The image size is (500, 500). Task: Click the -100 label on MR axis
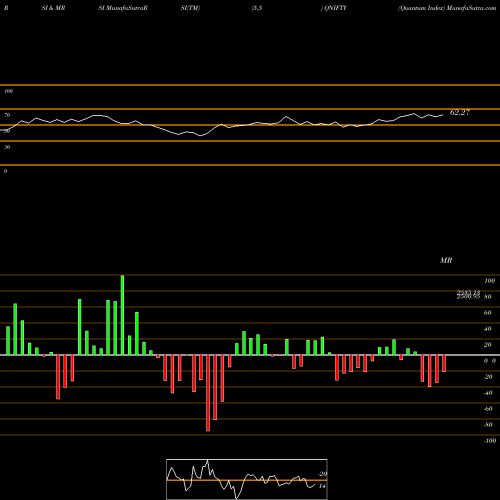pos(489,441)
